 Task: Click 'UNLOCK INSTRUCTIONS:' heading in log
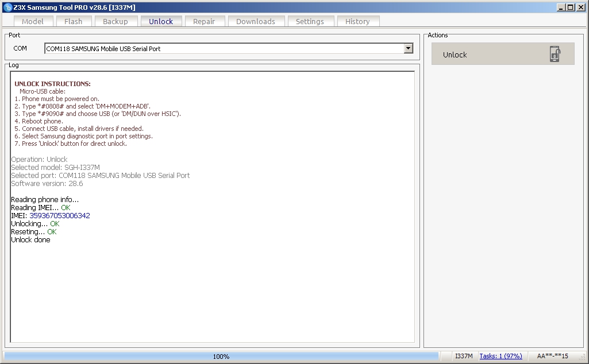(53, 84)
